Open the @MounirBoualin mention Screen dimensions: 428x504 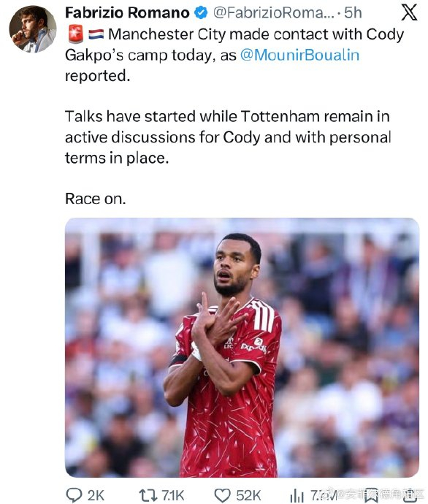pyautogui.click(x=299, y=55)
